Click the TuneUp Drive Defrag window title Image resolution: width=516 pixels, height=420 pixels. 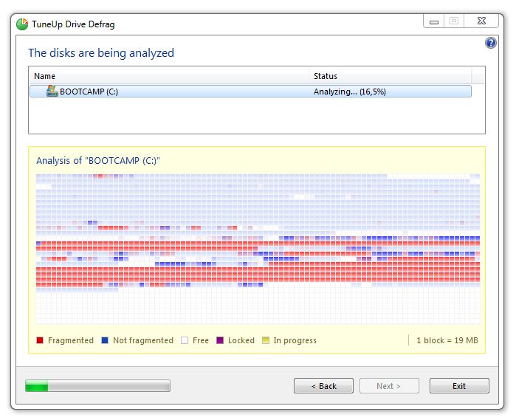pos(73,24)
